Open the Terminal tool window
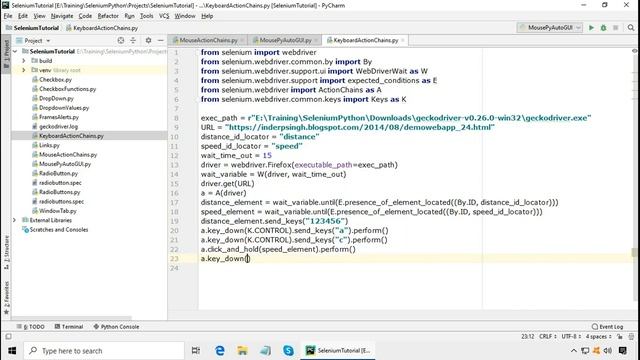Image resolution: width=640 pixels, height=360 pixels. pos(69,327)
